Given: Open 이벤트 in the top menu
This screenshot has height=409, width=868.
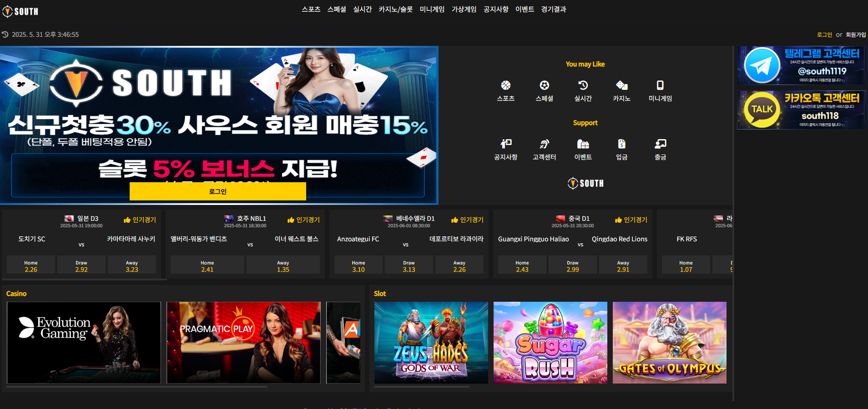Looking at the screenshot, I should pos(525,9).
